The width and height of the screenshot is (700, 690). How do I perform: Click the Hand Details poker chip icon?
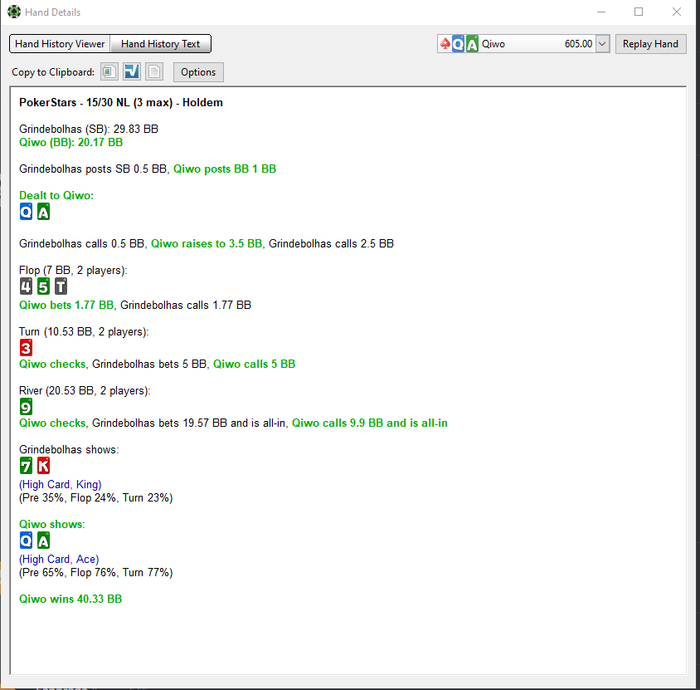coord(14,12)
